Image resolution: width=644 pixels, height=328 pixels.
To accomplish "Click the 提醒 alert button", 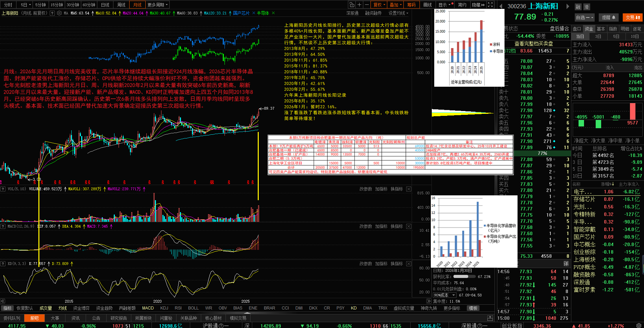I will point(609,17).
